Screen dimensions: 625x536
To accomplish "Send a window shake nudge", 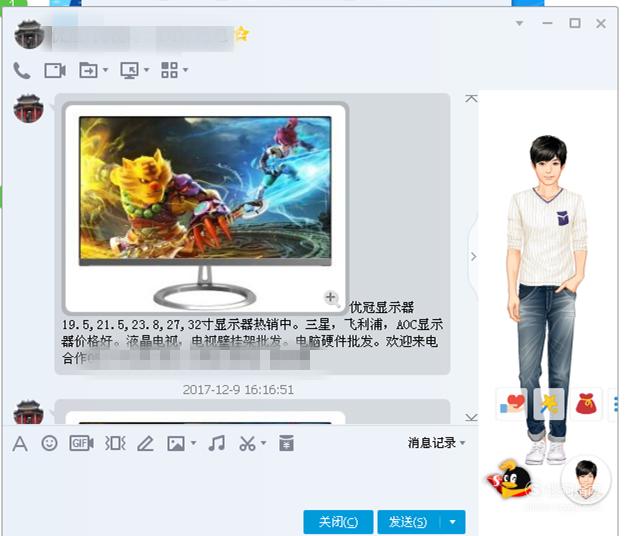I will pos(116,443).
